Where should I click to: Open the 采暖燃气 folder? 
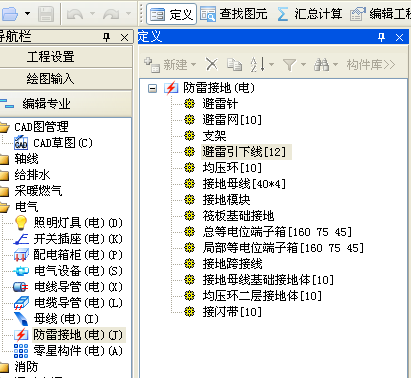(x=38, y=191)
